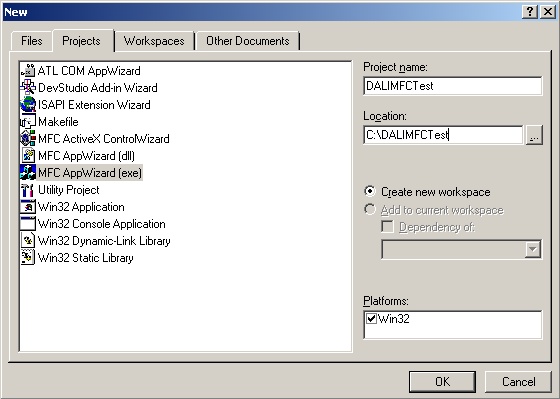Select the Win32 Console Application icon
The height and width of the screenshot is (399, 560).
click(28, 224)
